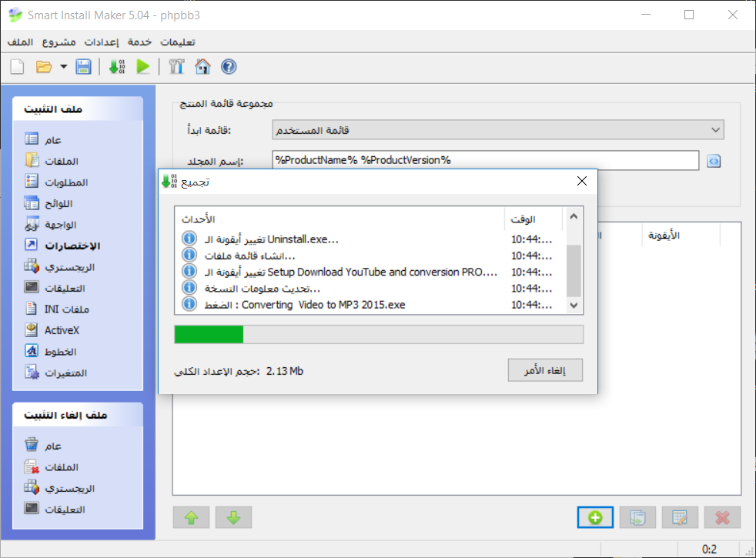This screenshot has width=756, height=558.
Task: Click the Help question mark icon
Action: point(229,66)
